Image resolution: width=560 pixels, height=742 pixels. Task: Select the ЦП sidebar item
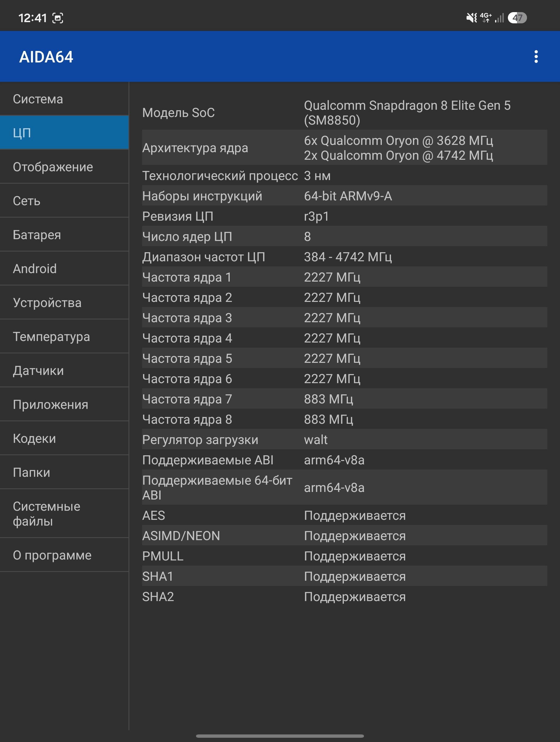(x=64, y=133)
